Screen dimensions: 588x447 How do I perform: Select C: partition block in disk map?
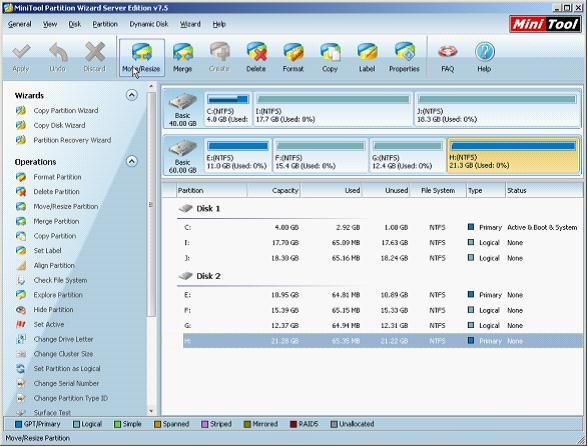228,109
